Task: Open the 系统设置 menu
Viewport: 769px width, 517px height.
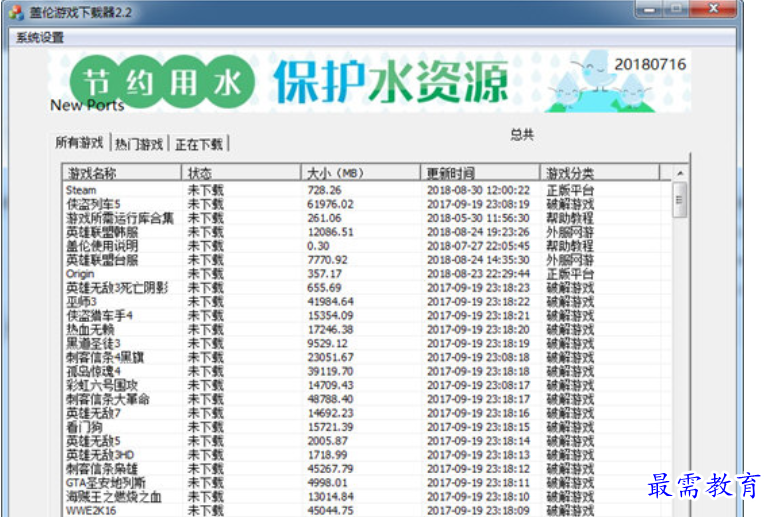Action: coord(40,38)
